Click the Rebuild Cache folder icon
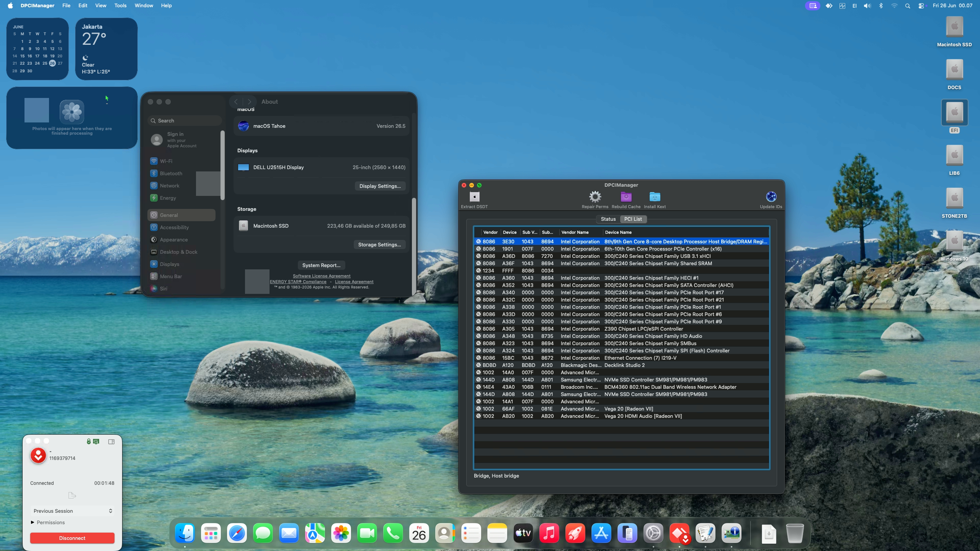 (626, 197)
